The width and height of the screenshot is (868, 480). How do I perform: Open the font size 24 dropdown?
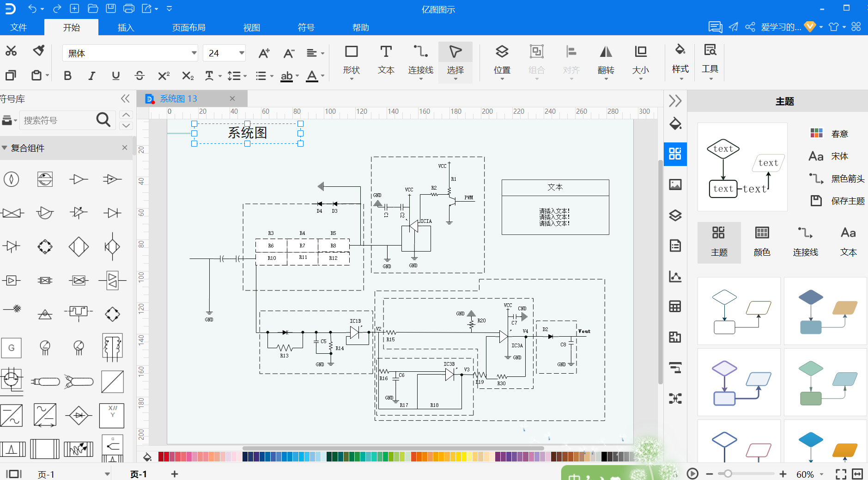(241, 53)
